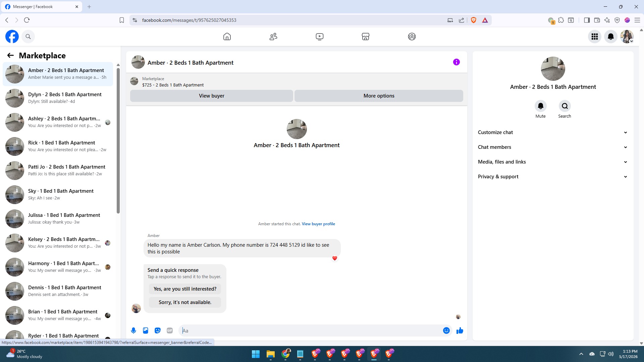This screenshot has width=644, height=362.
Task: Reload the page in the browser
Action: pyautogui.click(x=27, y=20)
